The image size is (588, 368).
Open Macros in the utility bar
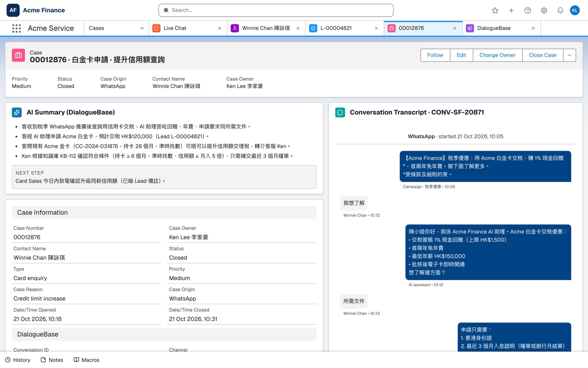click(86, 360)
